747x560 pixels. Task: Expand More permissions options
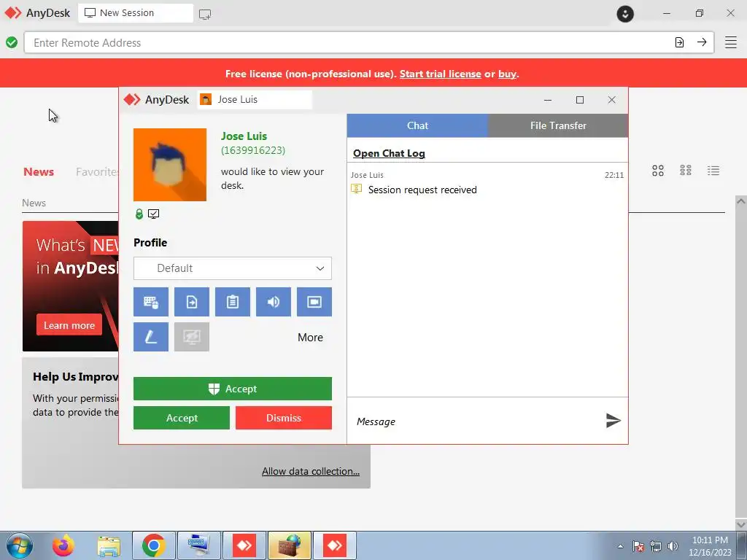[x=310, y=337]
